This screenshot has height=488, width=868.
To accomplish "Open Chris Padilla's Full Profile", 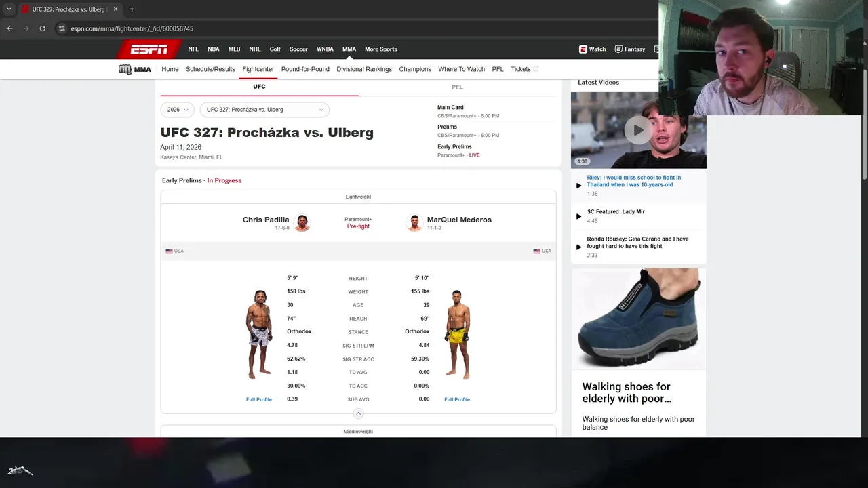I will tap(259, 399).
